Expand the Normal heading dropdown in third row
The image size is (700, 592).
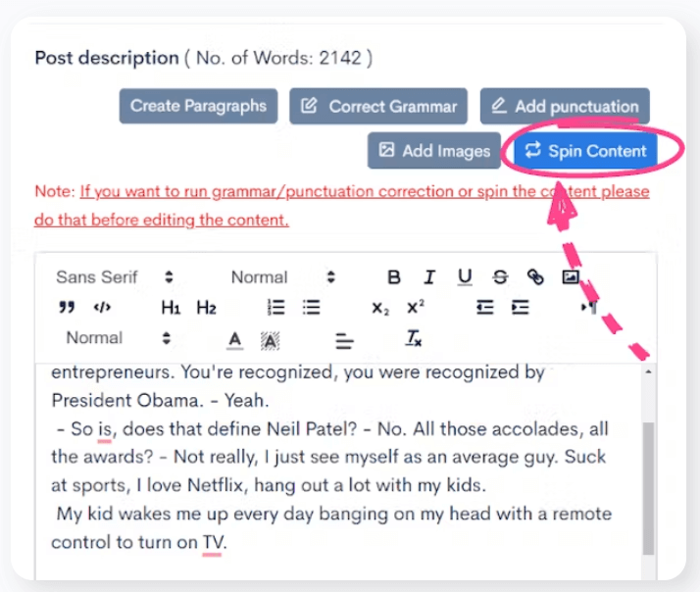[x=118, y=338]
